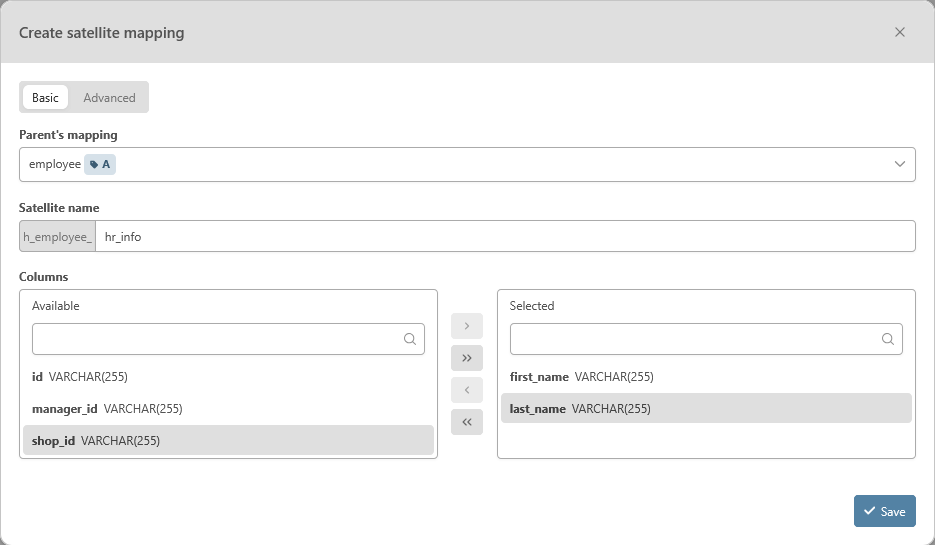Image resolution: width=935 pixels, height=545 pixels.
Task: Click the move-all-right double arrow button
Action: pyautogui.click(x=466, y=358)
